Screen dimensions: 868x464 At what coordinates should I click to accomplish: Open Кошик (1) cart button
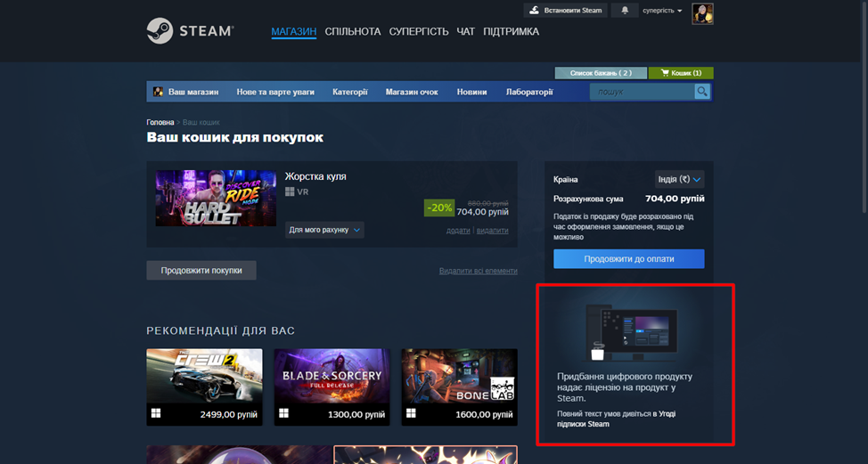pyautogui.click(x=681, y=73)
